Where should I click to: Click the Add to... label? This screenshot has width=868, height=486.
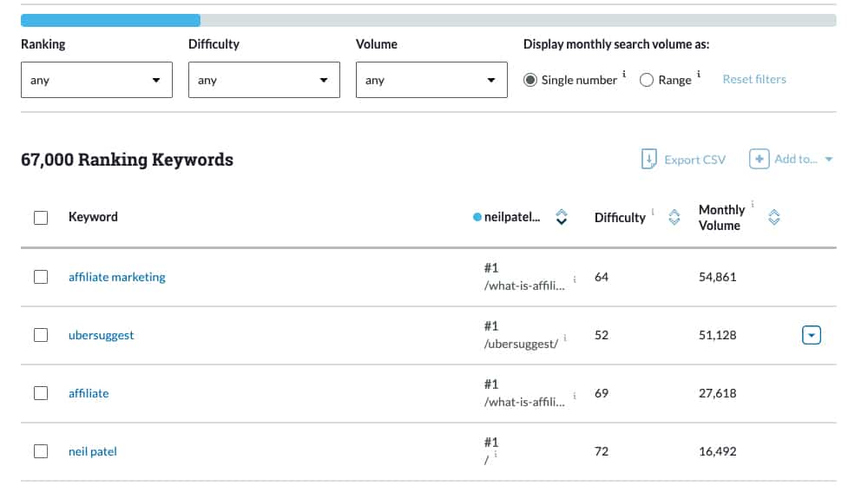click(x=795, y=159)
